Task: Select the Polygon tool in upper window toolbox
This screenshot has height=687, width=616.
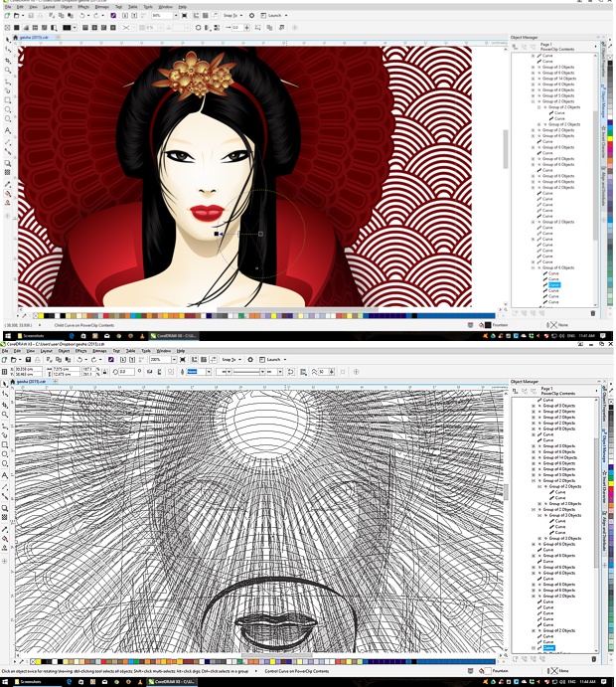Action: pyautogui.click(x=7, y=118)
